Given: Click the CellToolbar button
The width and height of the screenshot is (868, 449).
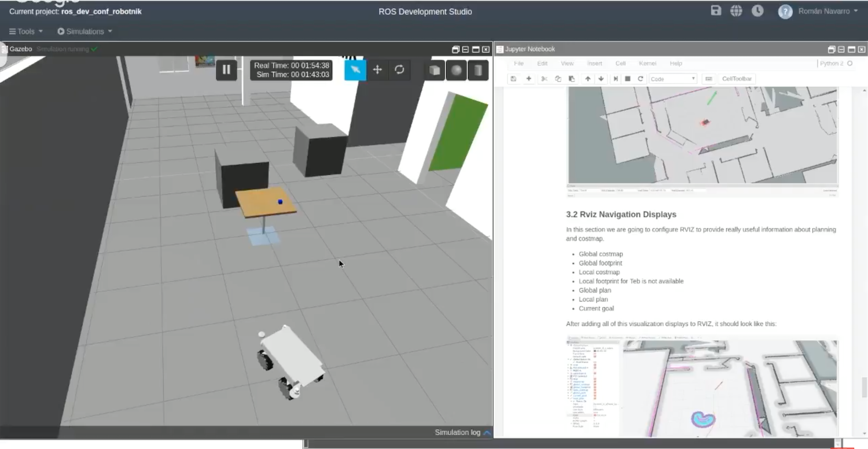Looking at the screenshot, I should click(737, 79).
